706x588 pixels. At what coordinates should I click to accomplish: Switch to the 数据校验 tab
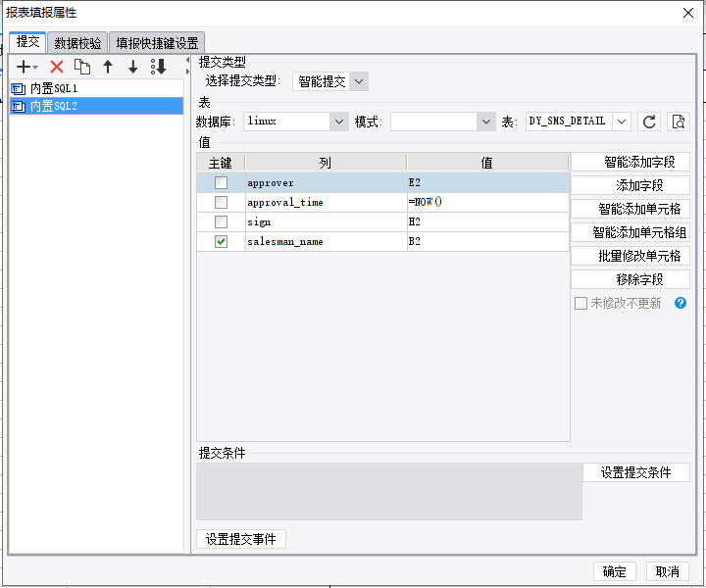[x=77, y=43]
